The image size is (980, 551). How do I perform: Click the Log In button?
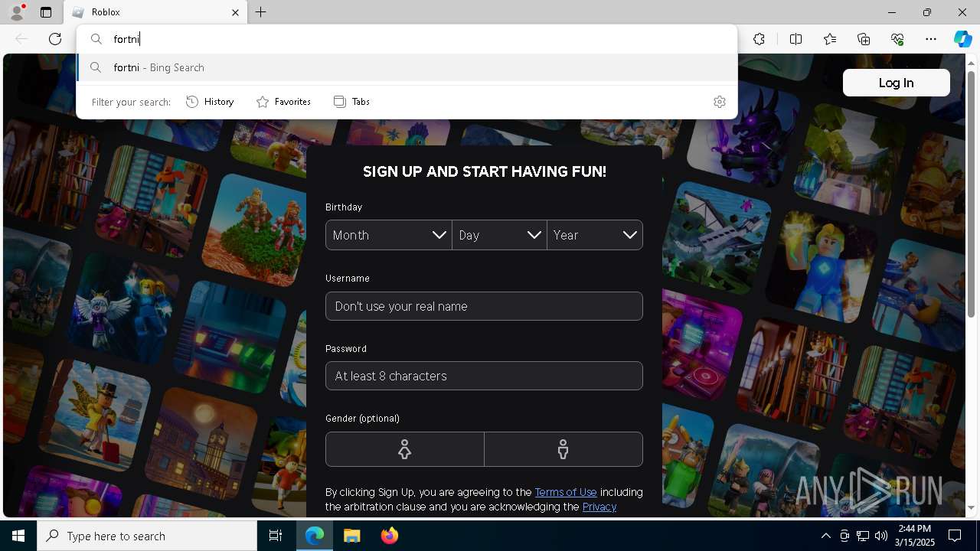(896, 83)
